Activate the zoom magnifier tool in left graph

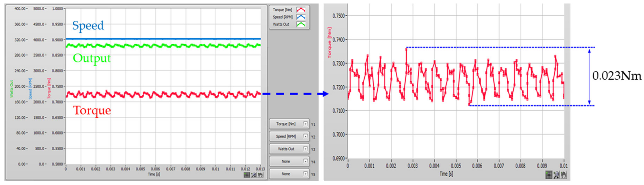254,175
